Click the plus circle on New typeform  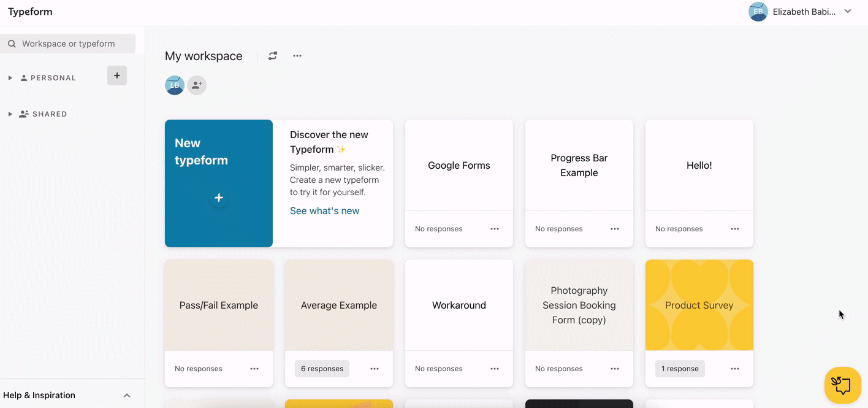tap(219, 198)
